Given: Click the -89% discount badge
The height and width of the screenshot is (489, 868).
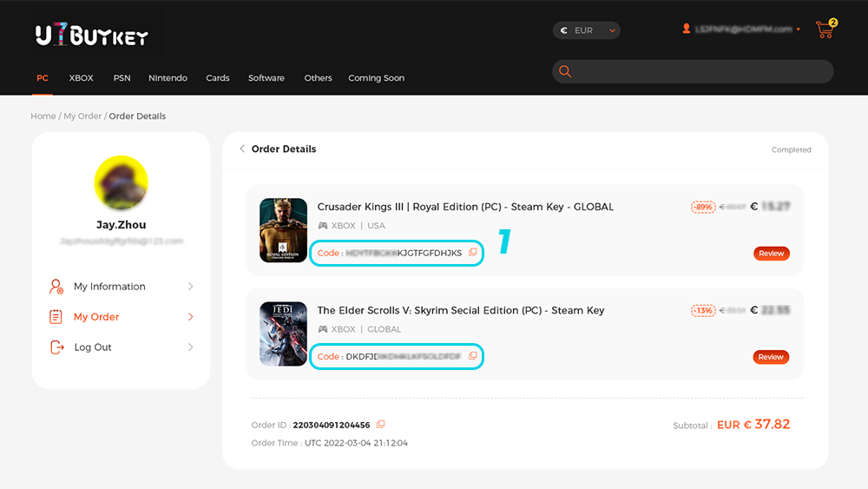Looking at the screenshot, I should 703,207.
